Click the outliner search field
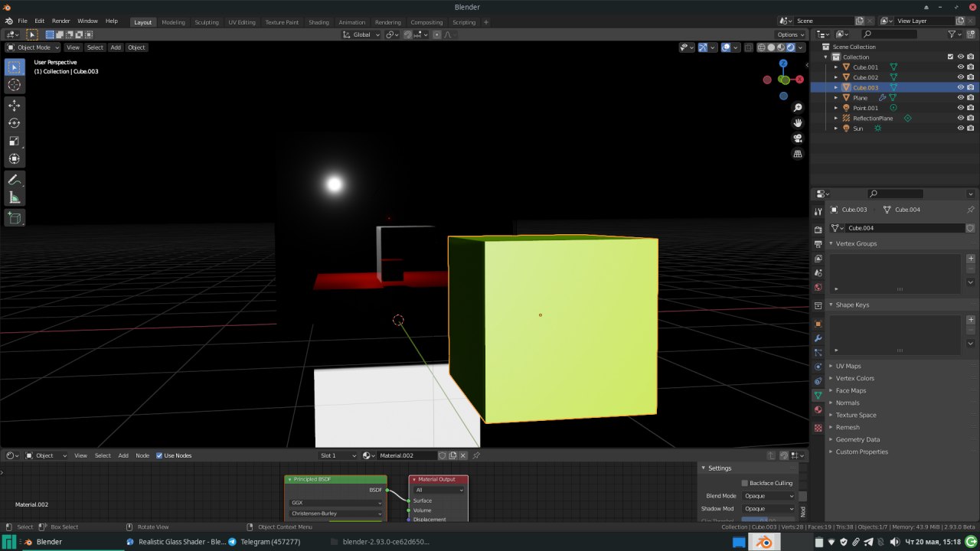Image resolution: width=980 pixels, height=551 pixels. tap(888, 34)
